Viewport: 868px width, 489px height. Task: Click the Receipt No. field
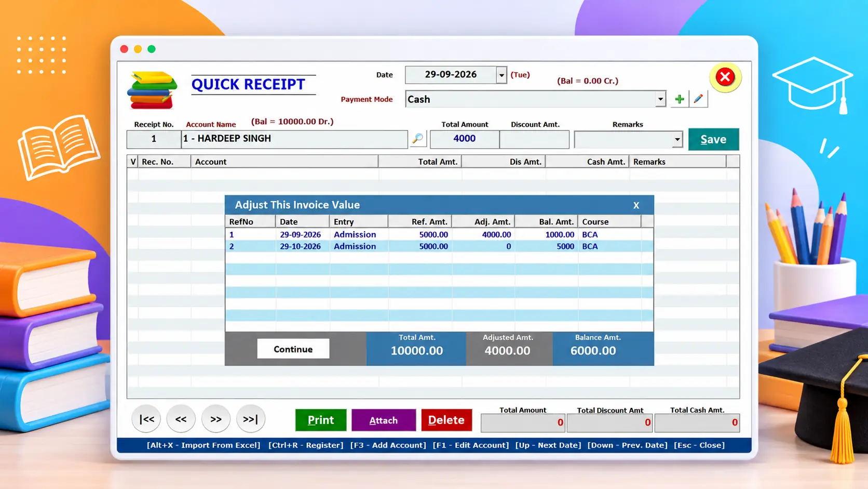[x=154, y=139]
